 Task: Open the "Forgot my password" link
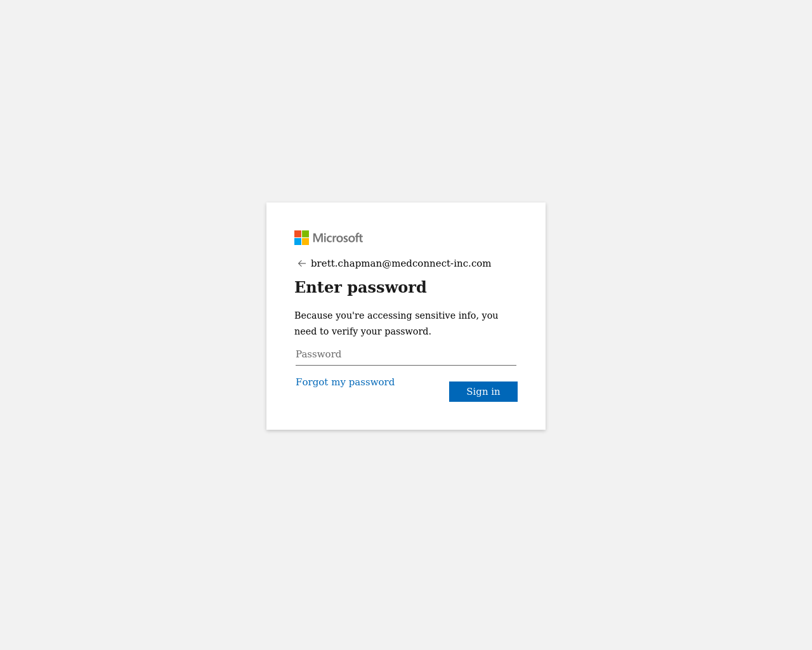coord(345,382)
